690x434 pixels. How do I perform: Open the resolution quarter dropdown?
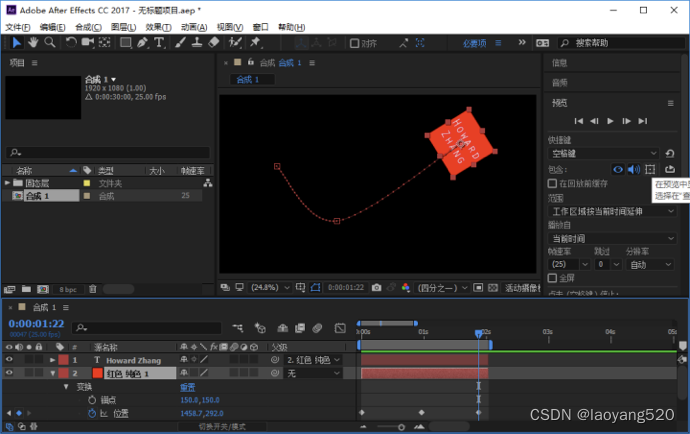[x=442, y=287]
